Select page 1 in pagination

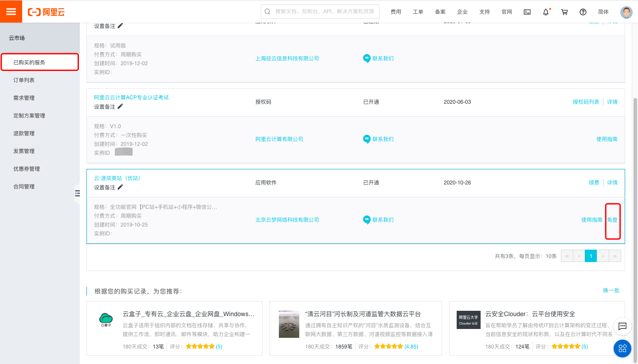click(591, 256)
